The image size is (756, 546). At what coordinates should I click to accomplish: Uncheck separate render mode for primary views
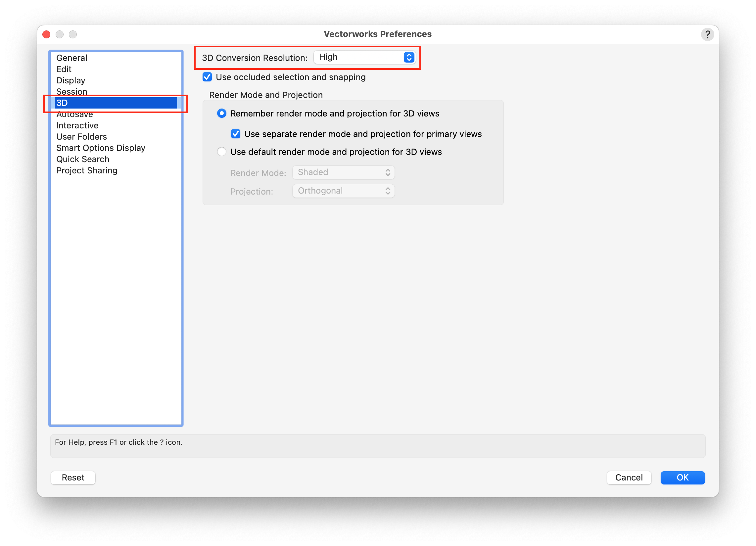coord(236,134)
